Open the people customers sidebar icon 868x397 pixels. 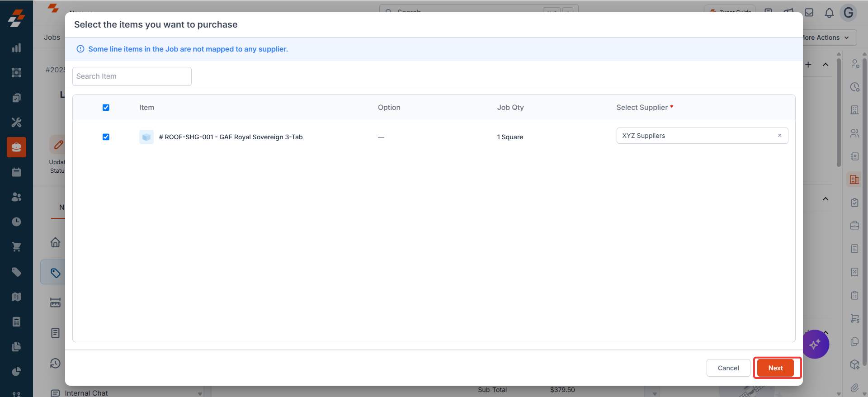tap(16, 197)
